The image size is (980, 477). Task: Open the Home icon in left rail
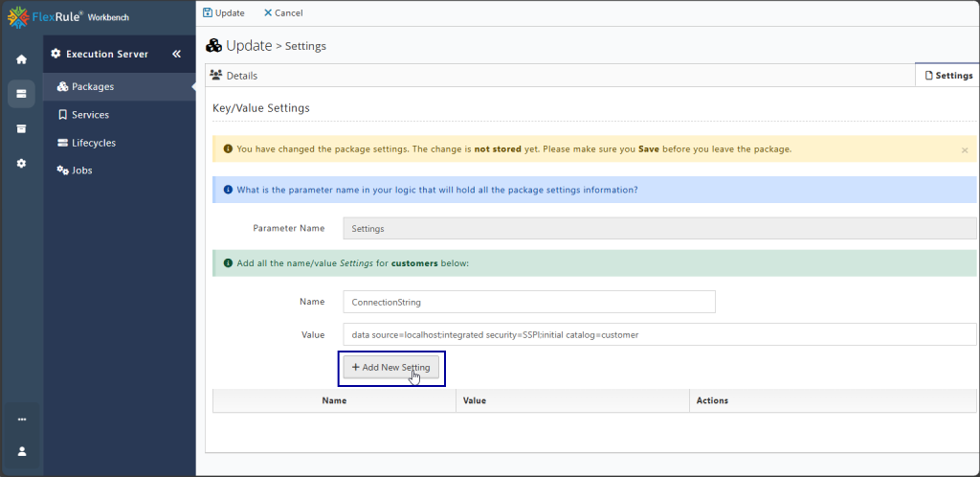click(x=21, y=59)
